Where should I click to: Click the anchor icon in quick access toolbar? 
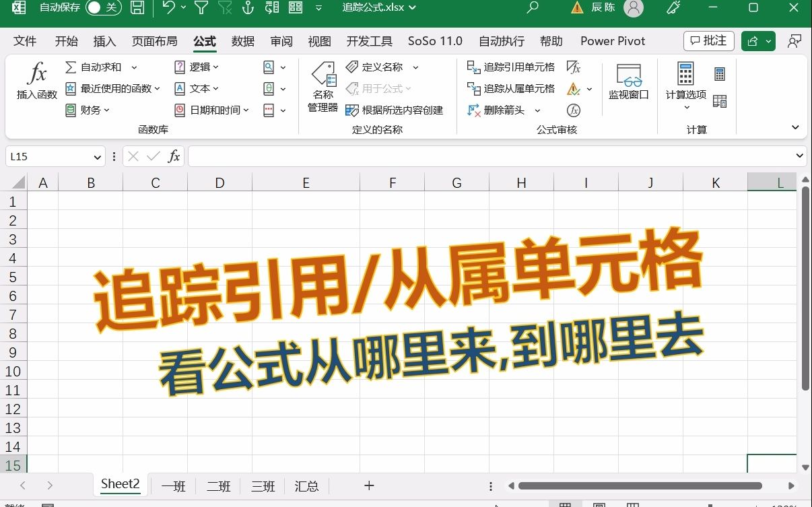pyautogui.click(x=248, y=8)
